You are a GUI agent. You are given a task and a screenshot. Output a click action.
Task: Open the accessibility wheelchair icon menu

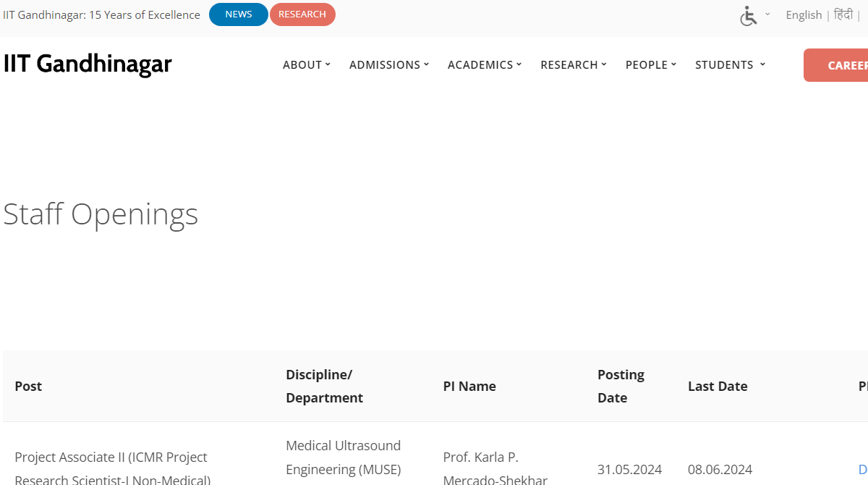pos(749,15)
